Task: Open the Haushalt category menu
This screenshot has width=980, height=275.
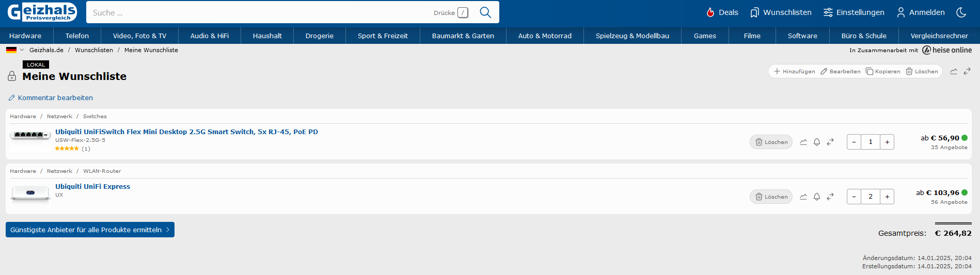Action: pyautogui.click(x=267, y=36)
